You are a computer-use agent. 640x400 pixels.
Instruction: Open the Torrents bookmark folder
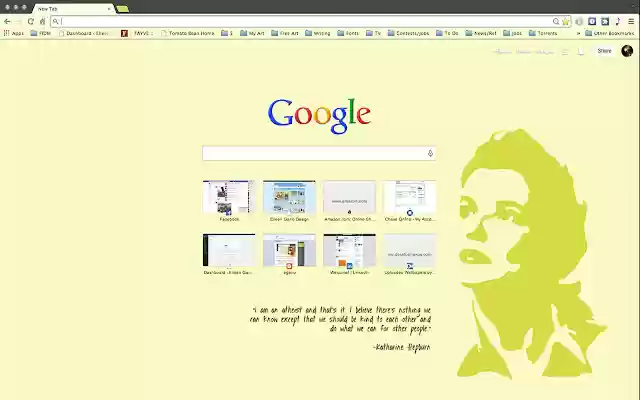pos(542,33)
